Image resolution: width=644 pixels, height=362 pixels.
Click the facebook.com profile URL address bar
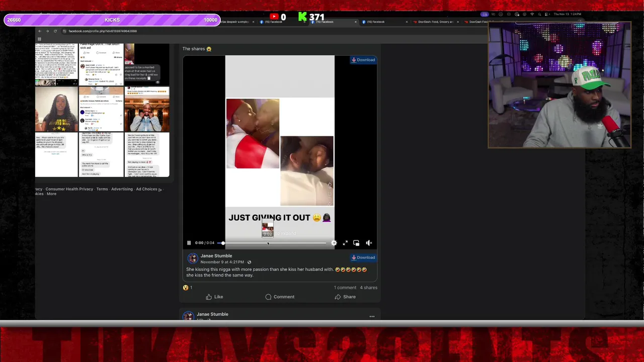tap(103, 31)
